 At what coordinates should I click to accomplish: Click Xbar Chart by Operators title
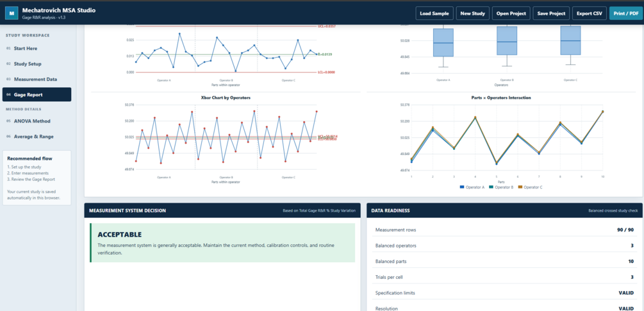[226, 97]
